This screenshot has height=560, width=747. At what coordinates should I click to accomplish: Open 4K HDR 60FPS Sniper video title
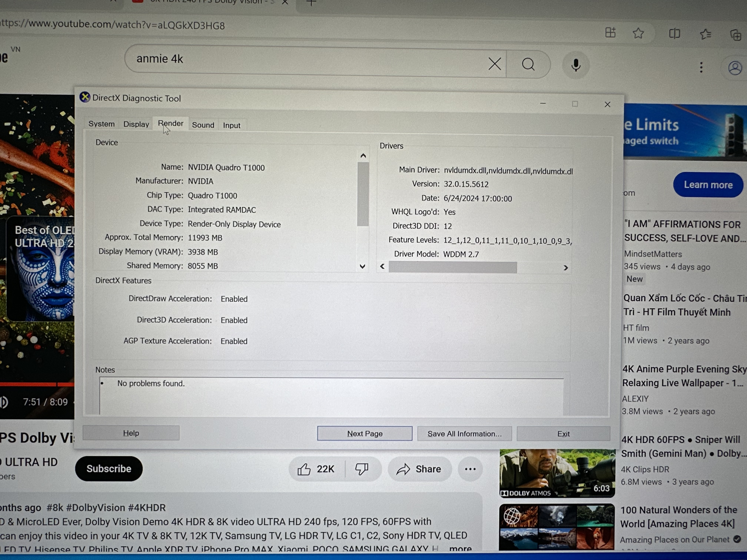point(684,447)
